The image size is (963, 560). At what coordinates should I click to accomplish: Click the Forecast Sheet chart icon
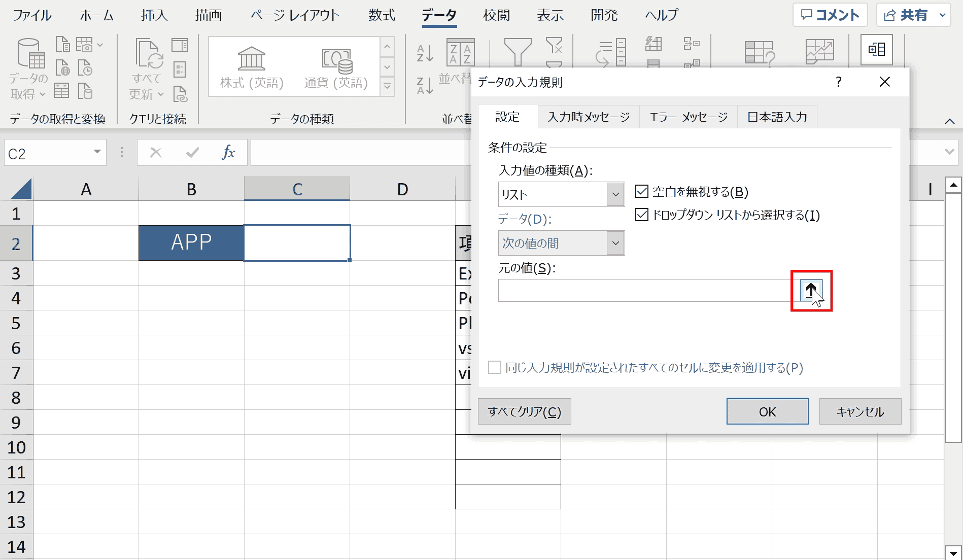819,52
